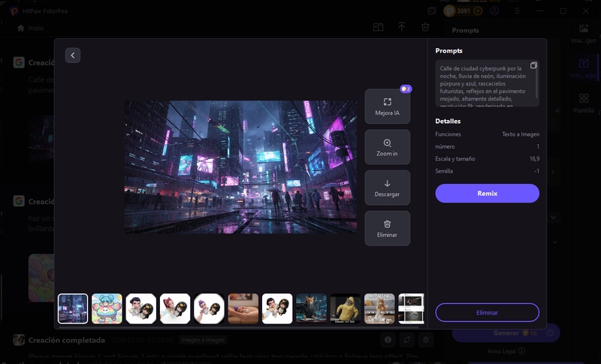Screen dimensions: 601x364
Task: Open the hamburger menu in the title bar
Action: [x=517, y=11]
